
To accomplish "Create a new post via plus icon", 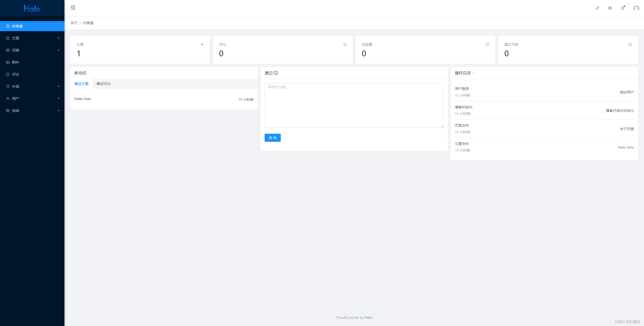I will 202,44.
